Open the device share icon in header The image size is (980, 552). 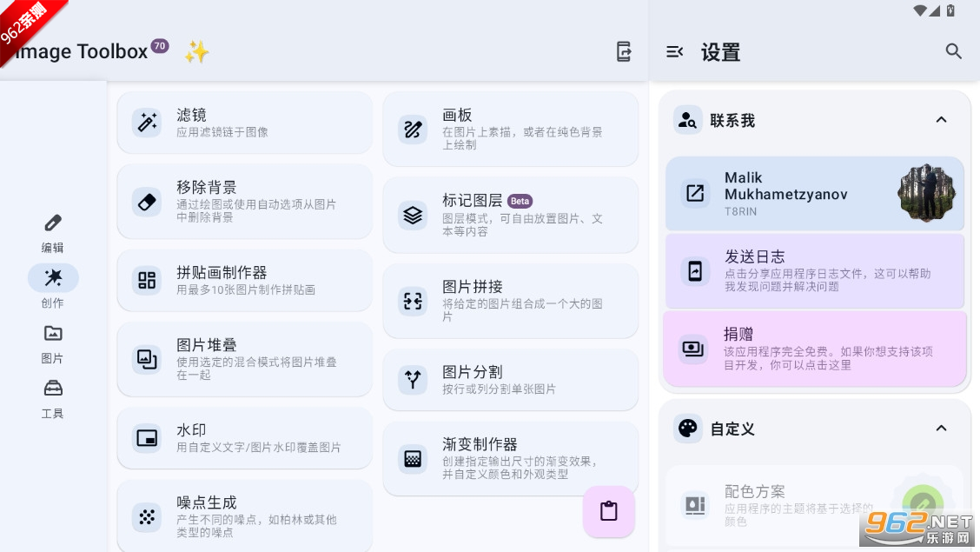point(624,52)
